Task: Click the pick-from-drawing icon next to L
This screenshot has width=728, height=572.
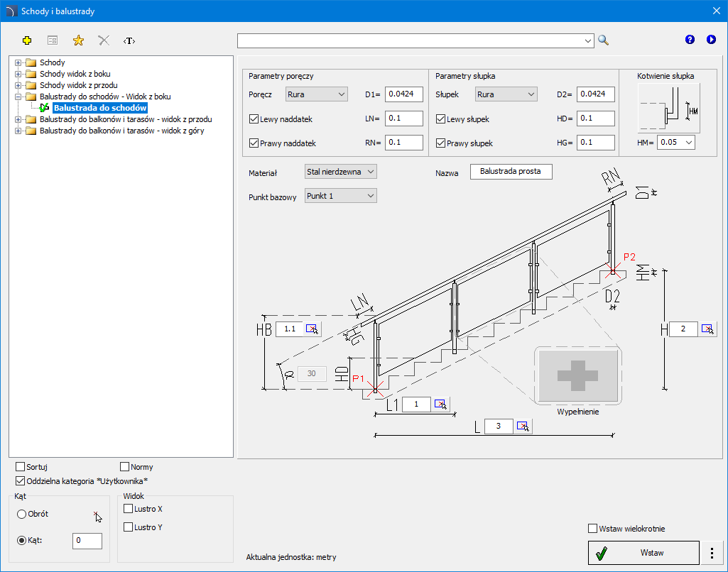Action: coord(523,427)
